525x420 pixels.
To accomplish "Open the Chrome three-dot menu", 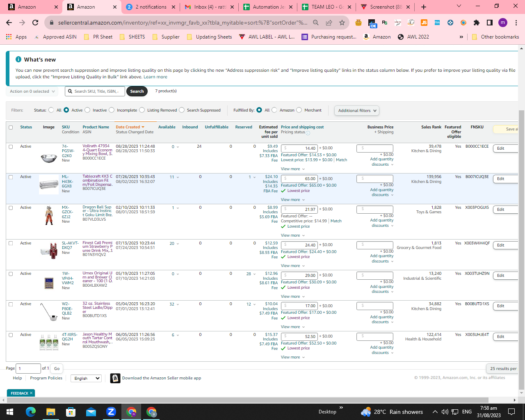I will (516, 23).
